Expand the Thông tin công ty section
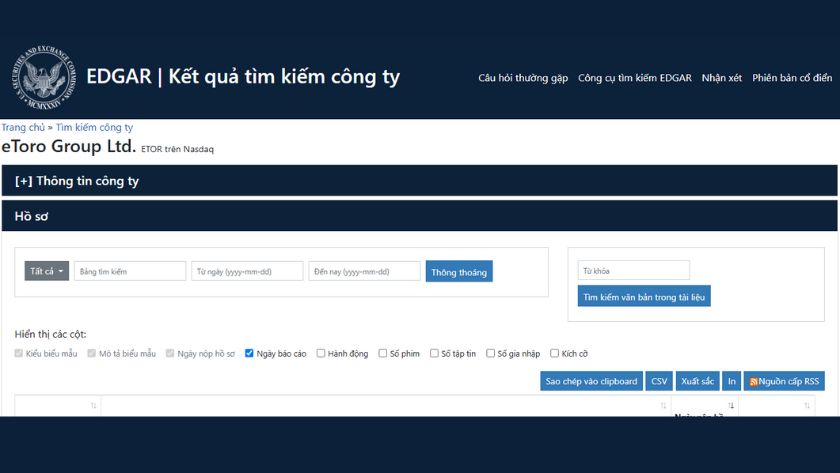The width and height of the screenshot is (840, 473). 419,181
